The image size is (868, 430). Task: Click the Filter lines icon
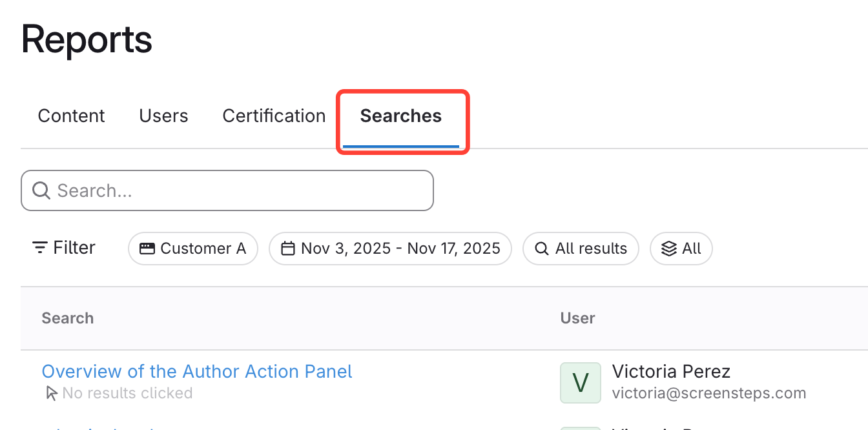click(40, 248)
